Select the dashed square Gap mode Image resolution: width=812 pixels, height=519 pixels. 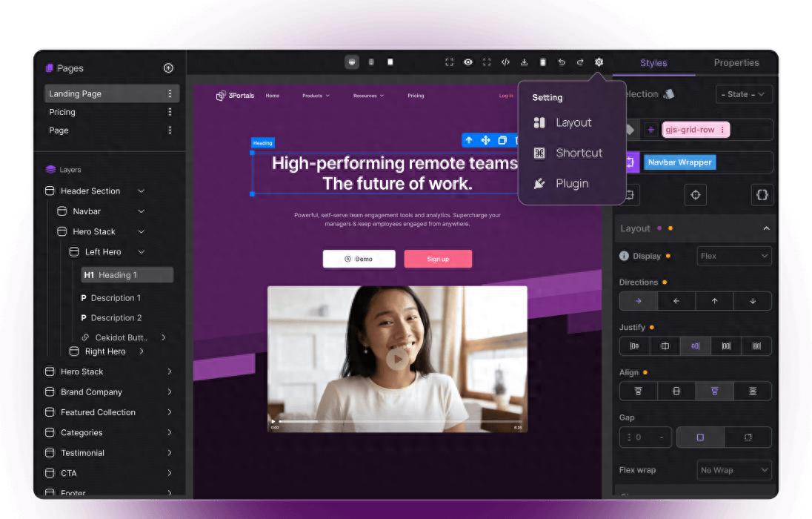[x=748, y=437]
